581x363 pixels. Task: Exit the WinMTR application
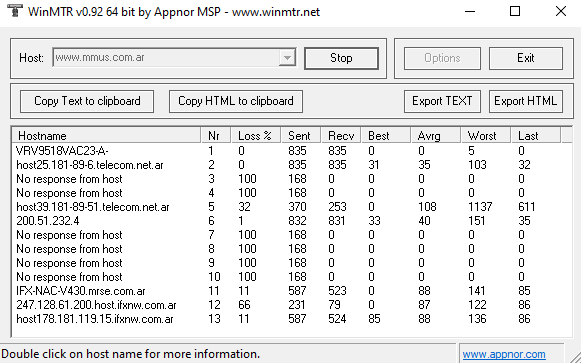point(526,58)
